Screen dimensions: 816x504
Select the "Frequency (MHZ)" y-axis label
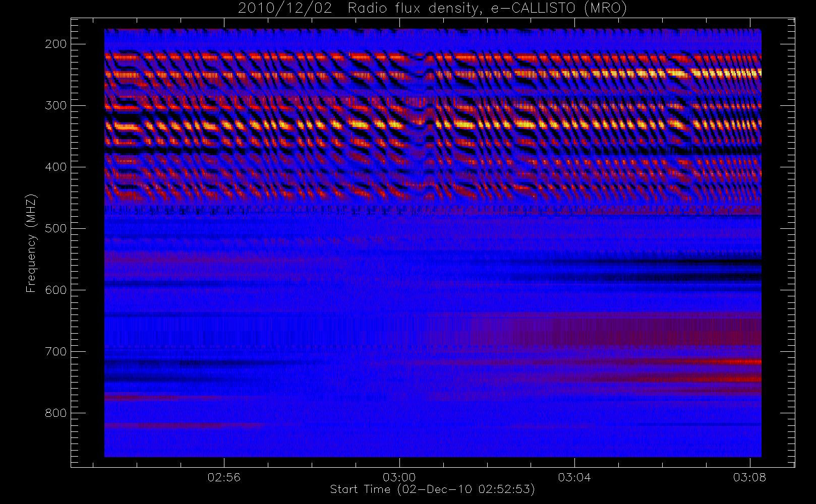coord(31,243)
